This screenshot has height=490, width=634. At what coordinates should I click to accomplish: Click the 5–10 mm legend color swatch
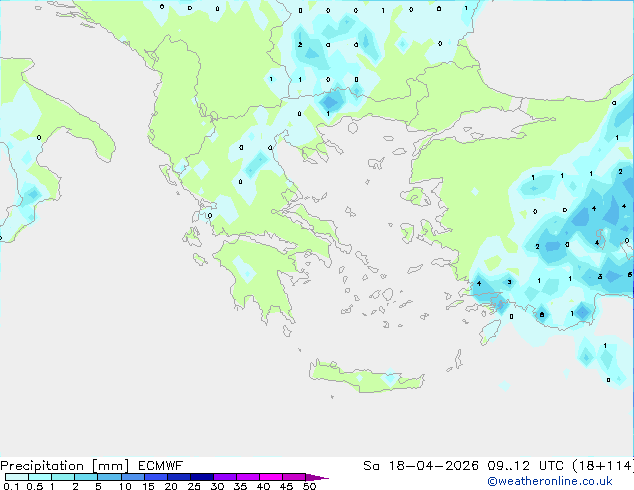tap(109, 477)
